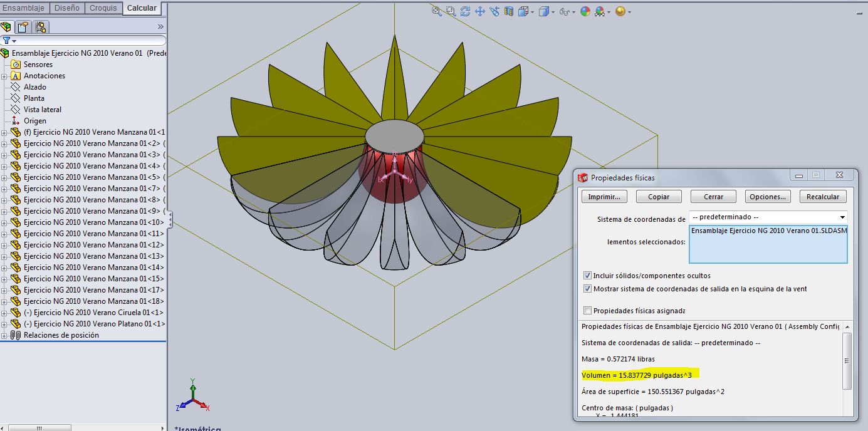Activate the Pan arrows tool
This screenshot has width=868, height=431.
(480, 11)
